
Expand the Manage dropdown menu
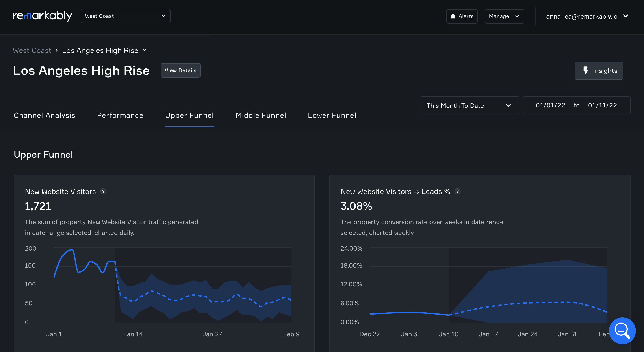(504, 16)
